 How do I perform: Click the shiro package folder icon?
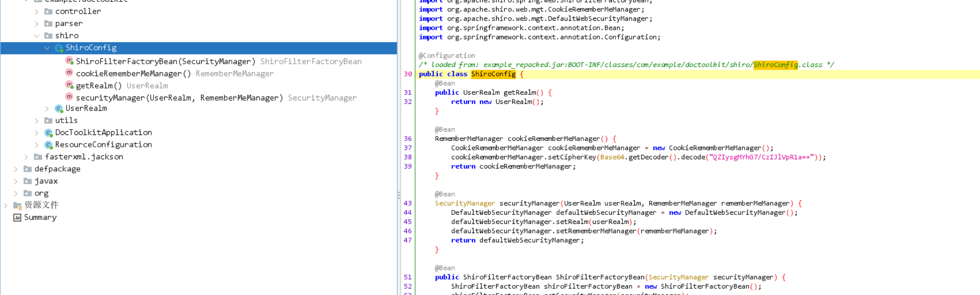[48, 36]
